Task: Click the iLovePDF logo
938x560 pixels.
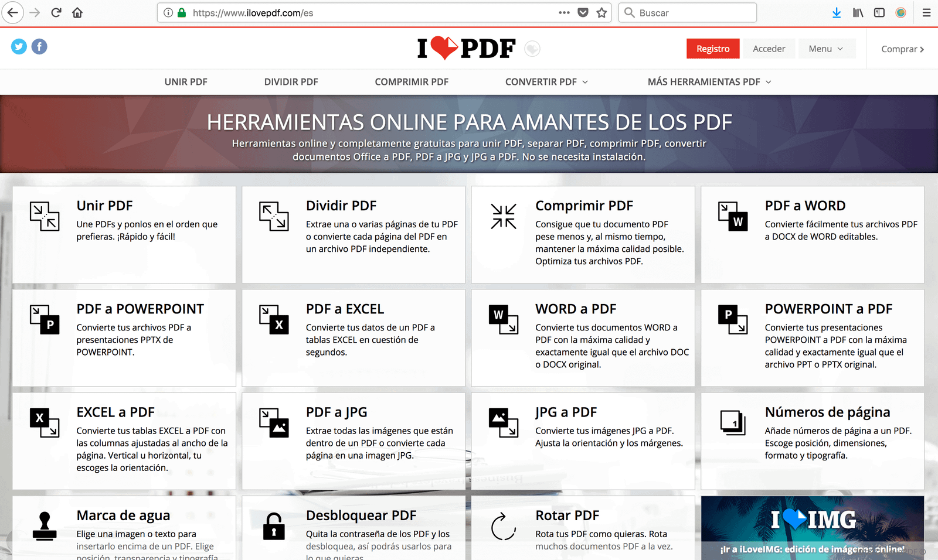Action: click(467, 48)
